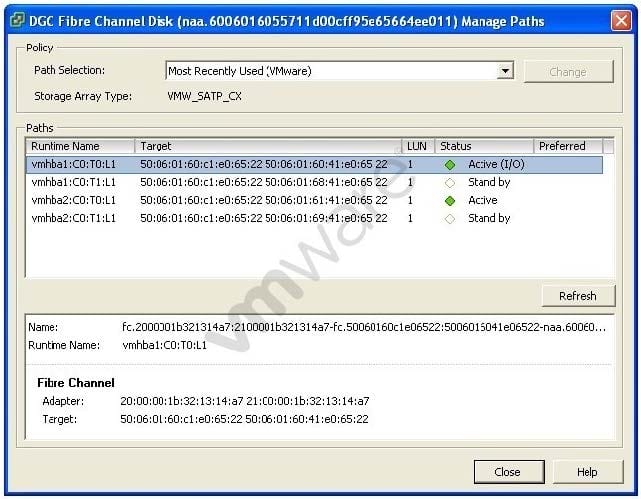Click the Active (I/O) status text
The image size is (641, 499).
[x=496, y=164]
